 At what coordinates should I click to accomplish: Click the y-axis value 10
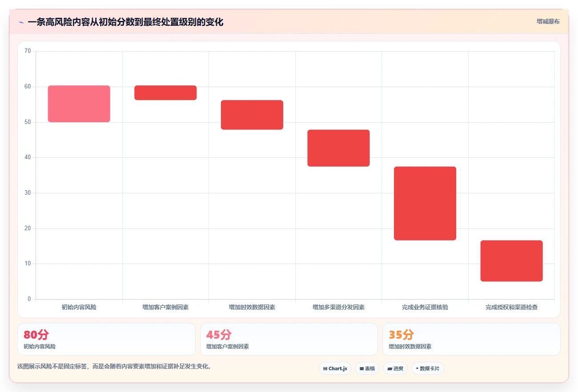(x=28, y=264)
